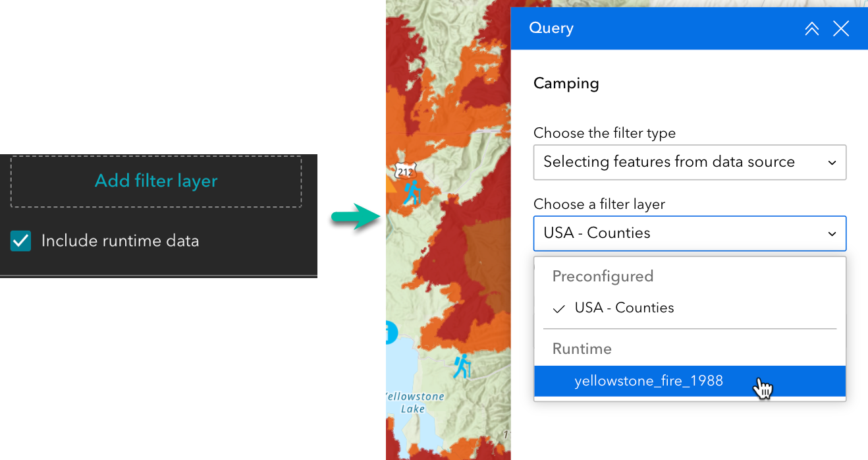Open the Choose the filter type dropdown
This screenshot has width=868, height=460.
click(x=690, y=162)
